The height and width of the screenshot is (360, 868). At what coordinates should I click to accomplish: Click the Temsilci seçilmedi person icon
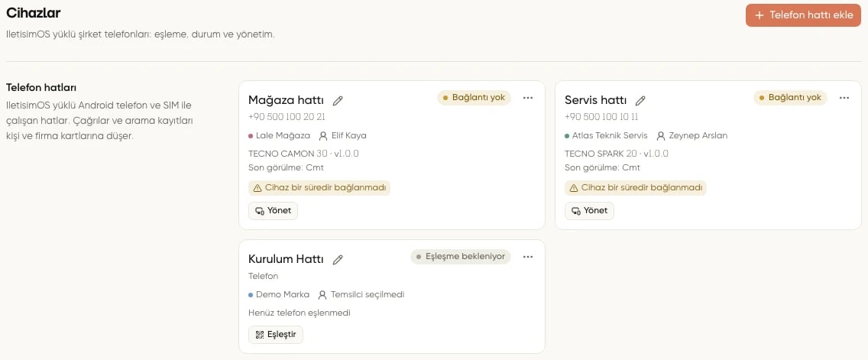click(x=322, y=294)
